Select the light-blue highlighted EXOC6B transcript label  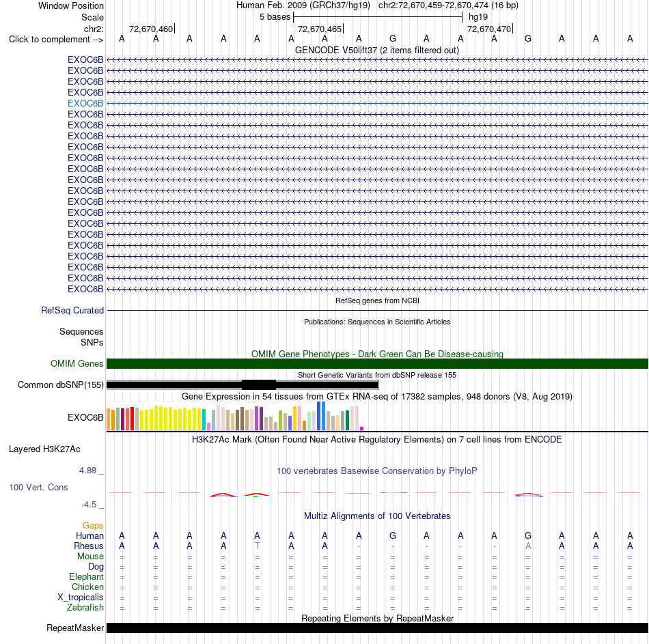tap(85, 104)
